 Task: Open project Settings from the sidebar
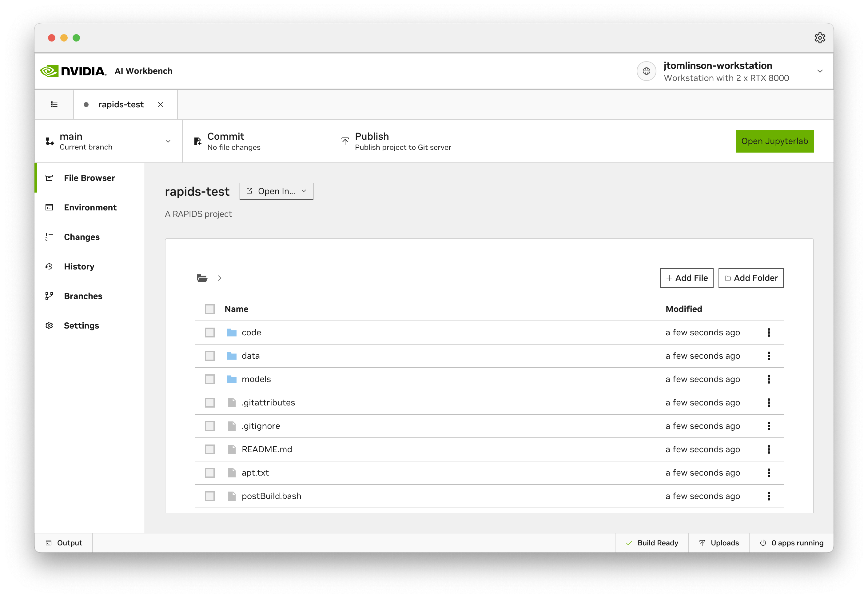tap(81, 325)
